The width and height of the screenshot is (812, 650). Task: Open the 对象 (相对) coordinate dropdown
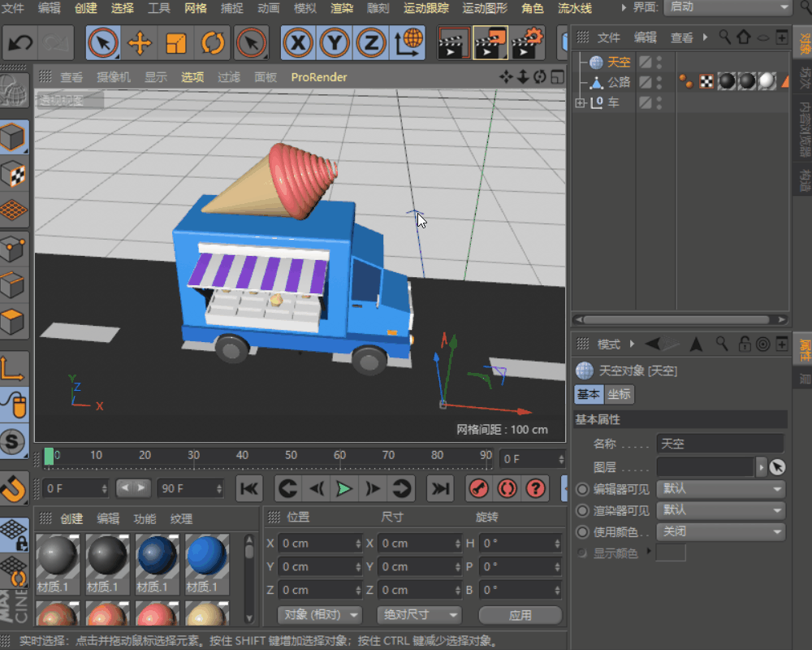pos(319,615)
